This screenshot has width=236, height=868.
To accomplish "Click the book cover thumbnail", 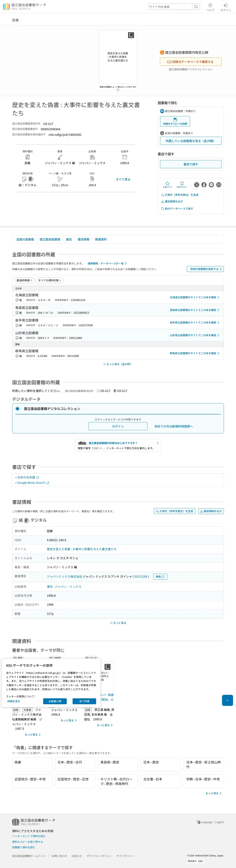I will pyautogui.click(x=118, y=57).
